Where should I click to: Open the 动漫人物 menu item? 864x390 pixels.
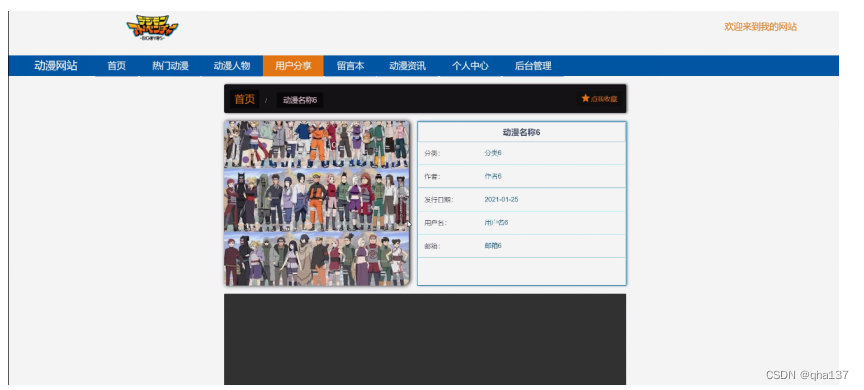pyautogui.click(x=232, y=66)
